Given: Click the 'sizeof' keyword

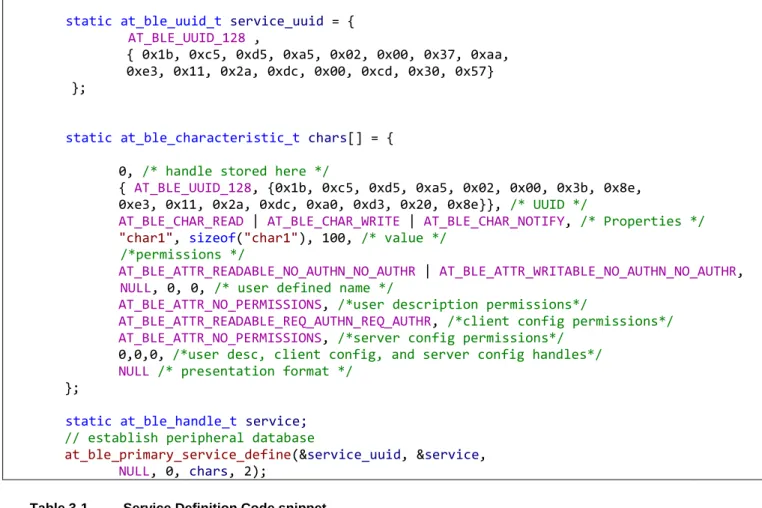Looking at the screenshot, I should click(212, 238).
